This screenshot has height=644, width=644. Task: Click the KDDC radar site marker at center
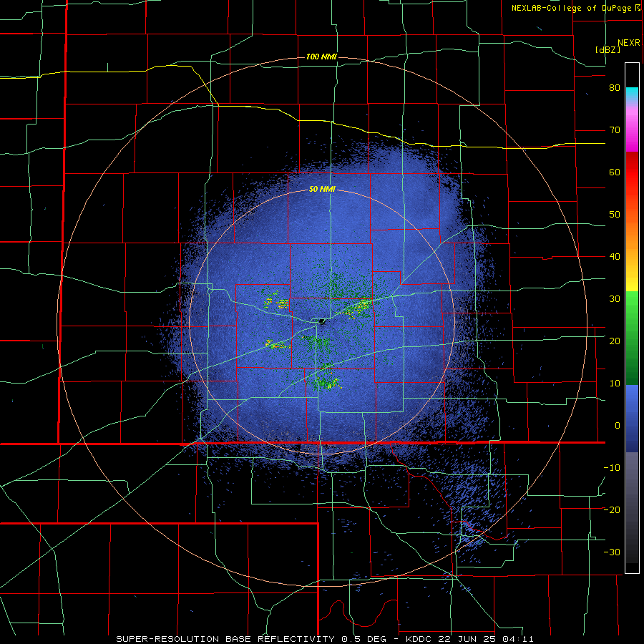click(x=321, y=321)
